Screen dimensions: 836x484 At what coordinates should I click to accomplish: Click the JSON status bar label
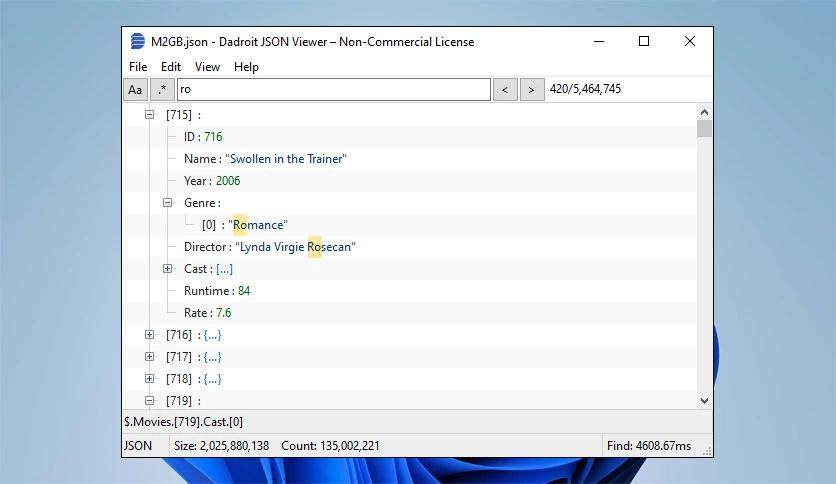tap(138, 446)
